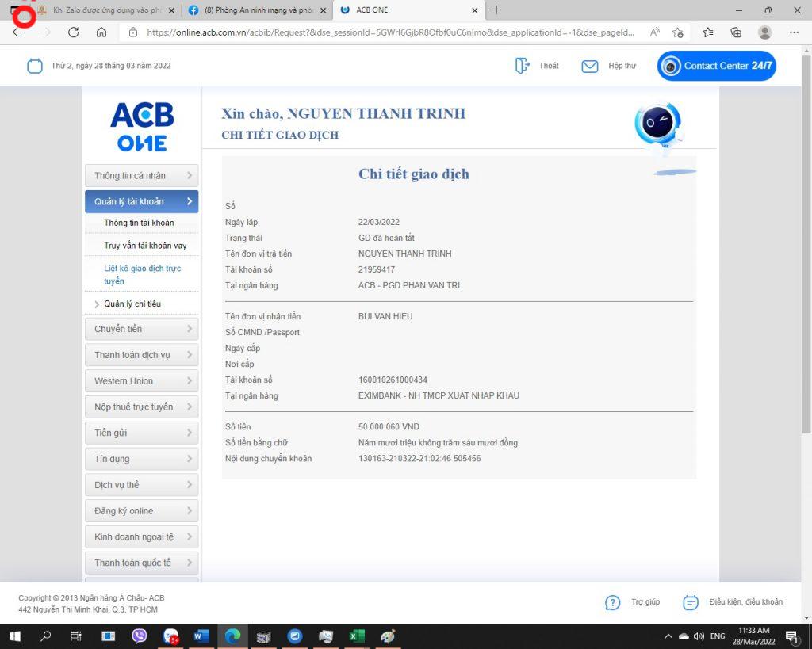
Task: Expand the Thông tin cá nhân menu
Action: [x=141, y=176]
